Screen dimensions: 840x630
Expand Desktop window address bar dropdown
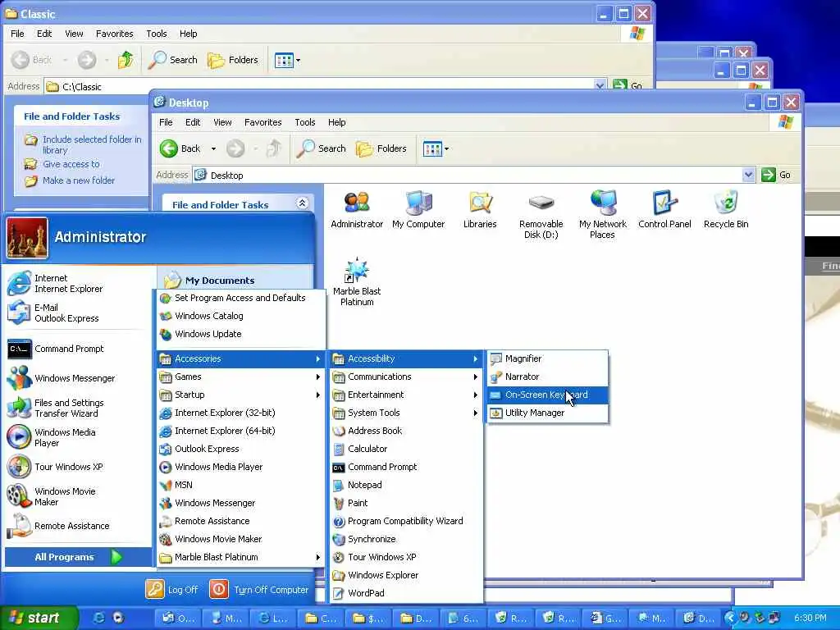point(748,175)
